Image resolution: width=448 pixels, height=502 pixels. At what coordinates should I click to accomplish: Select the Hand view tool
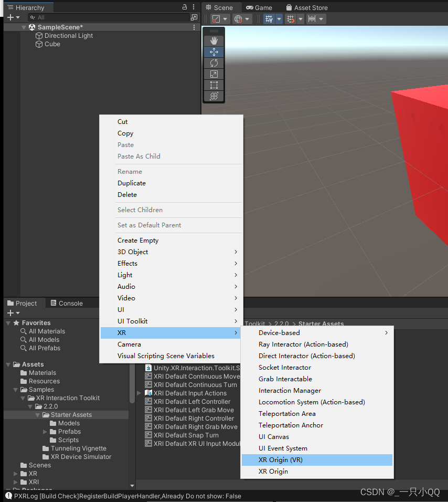214,40
